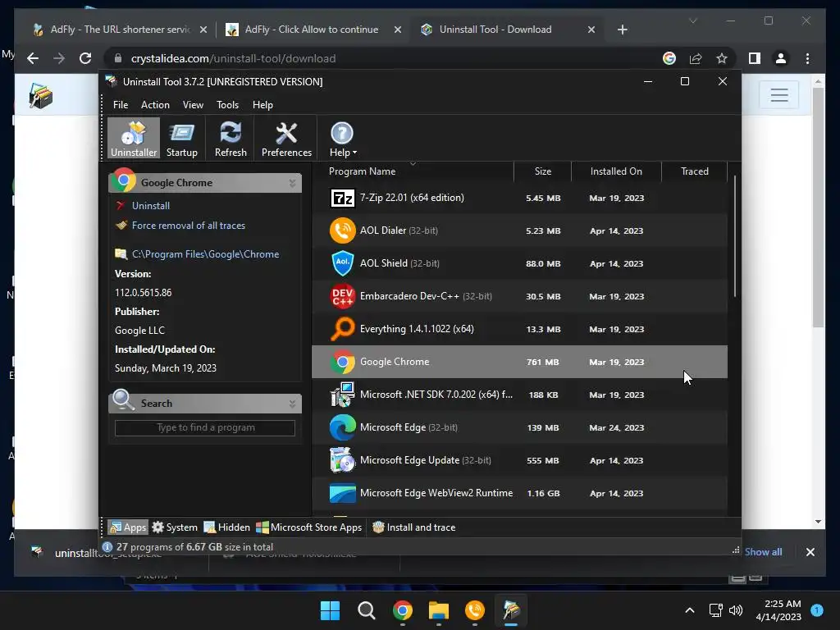Image resolution: width=840 pixels, height=630 pixels.
Task: Open the Uninstaller toolbar section
Action: click(134, 138)
